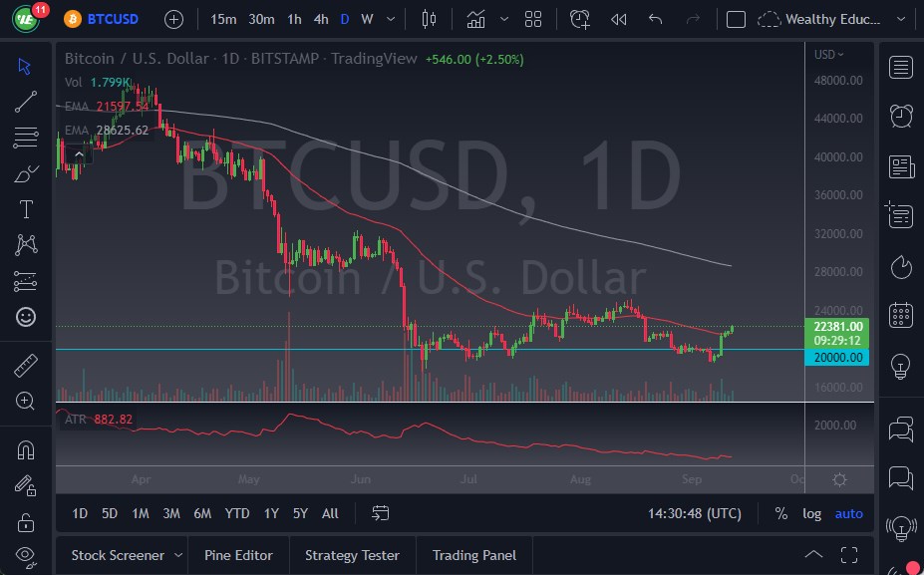924x575 pixels.
Task: Open the Strategy Tester tab
Action: click(x=352, y=555)
